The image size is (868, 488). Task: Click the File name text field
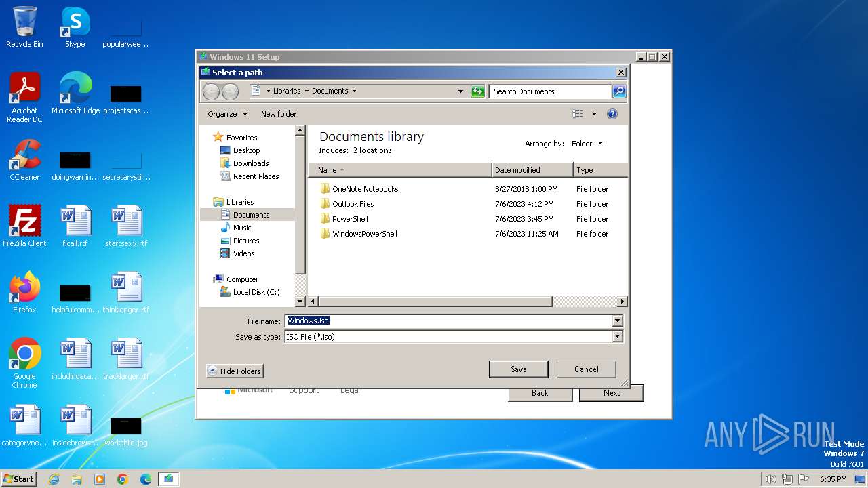tap(448, 321)
